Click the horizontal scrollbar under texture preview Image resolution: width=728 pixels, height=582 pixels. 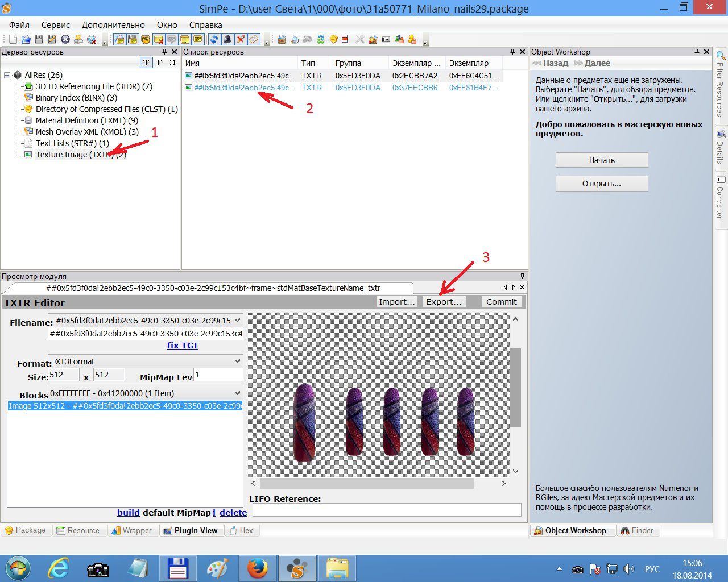coord(366,484)
